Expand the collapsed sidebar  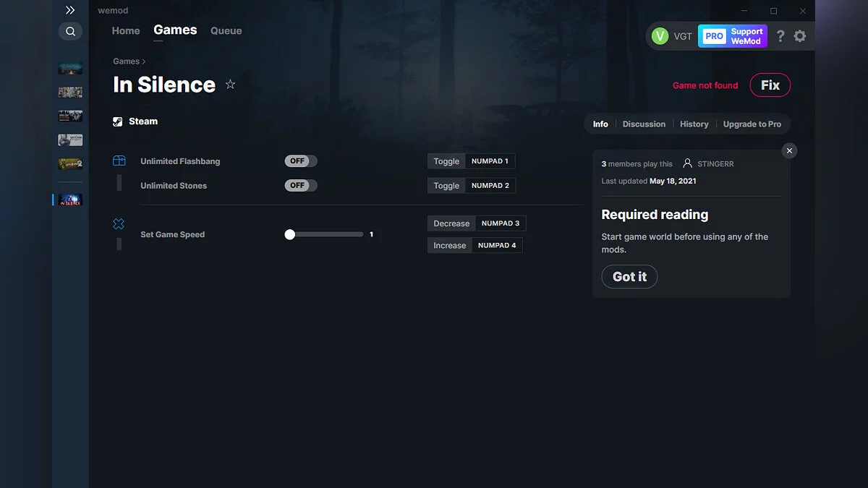[x=70, y=10]
